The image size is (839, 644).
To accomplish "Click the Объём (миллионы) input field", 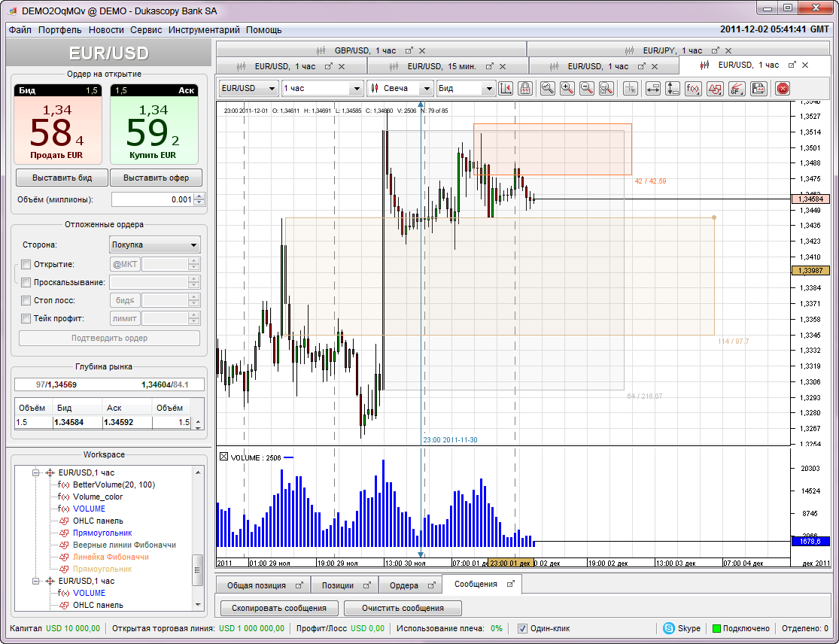I will tap(153, 199).
